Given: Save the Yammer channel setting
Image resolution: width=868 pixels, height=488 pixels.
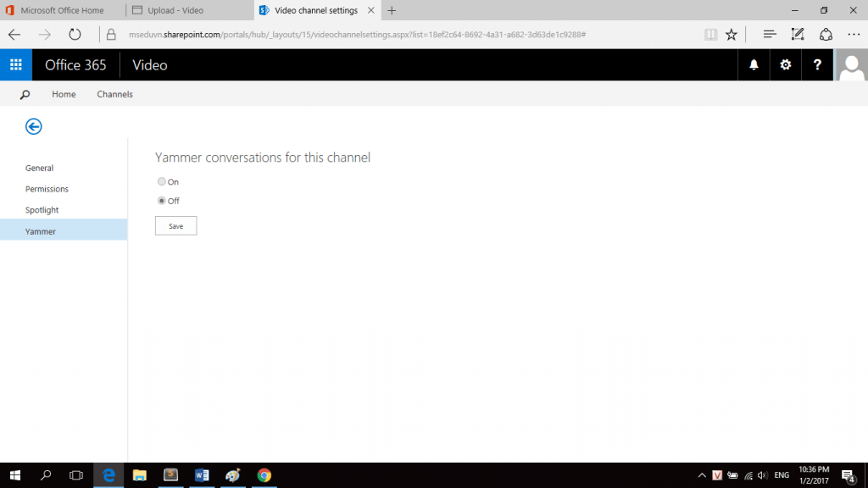Looking at the screenshot, I should coord(176,225).
